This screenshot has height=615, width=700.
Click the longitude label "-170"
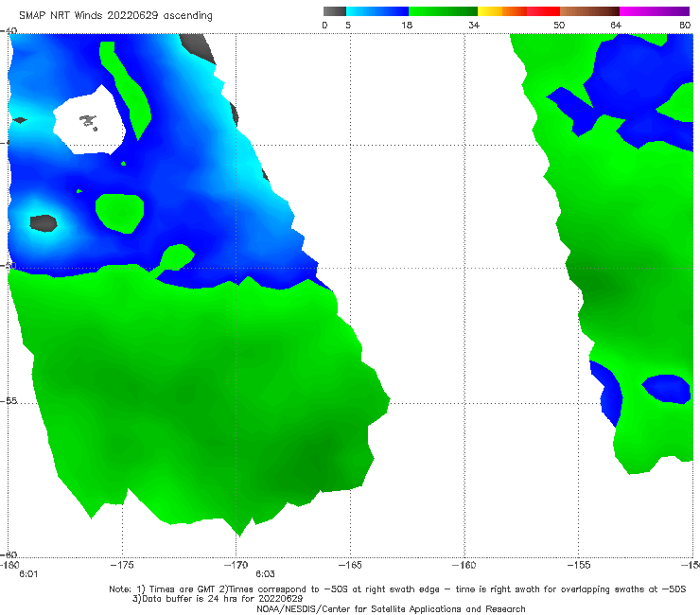tap(236, 565)
